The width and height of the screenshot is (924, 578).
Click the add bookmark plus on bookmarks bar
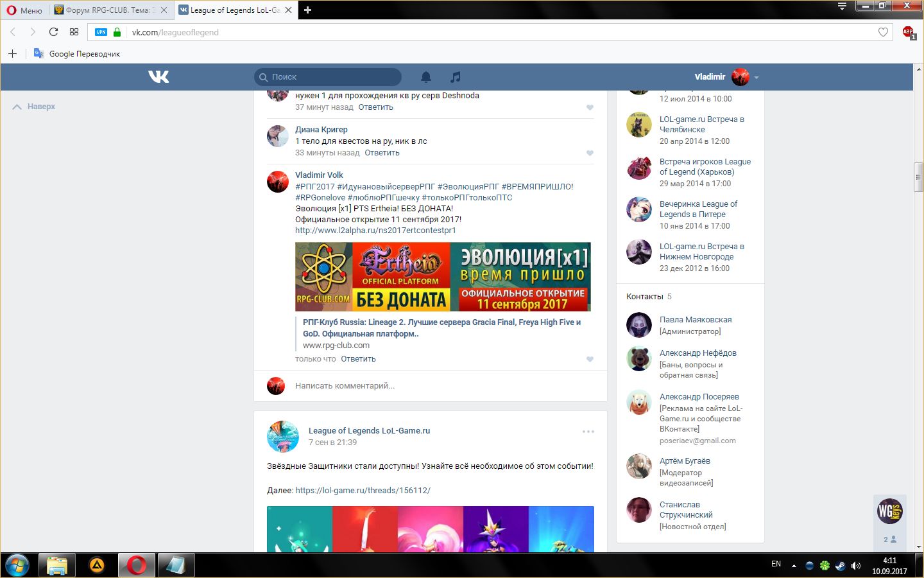pos(12,53)
